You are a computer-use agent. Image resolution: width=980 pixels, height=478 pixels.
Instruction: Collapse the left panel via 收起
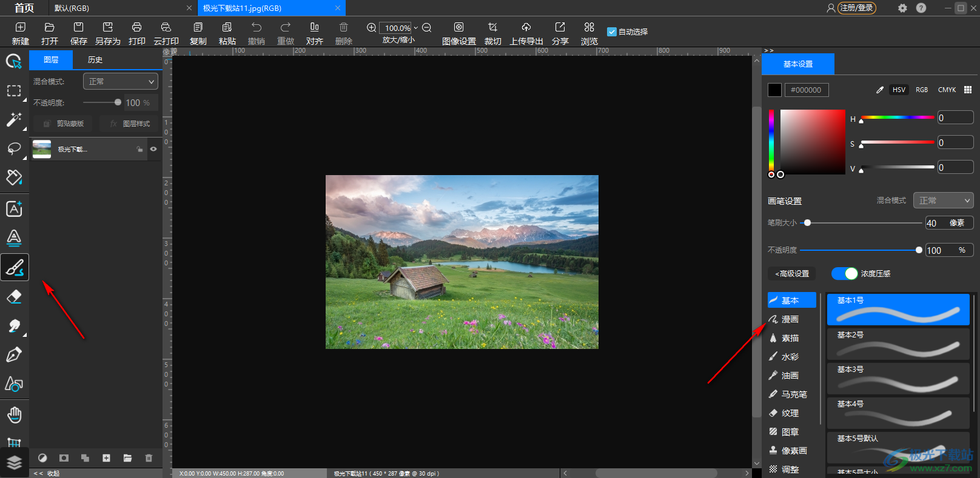pos(47,473)
